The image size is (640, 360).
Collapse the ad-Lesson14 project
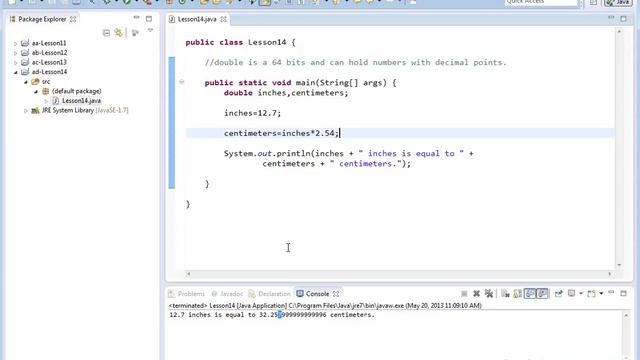(16, 72)
